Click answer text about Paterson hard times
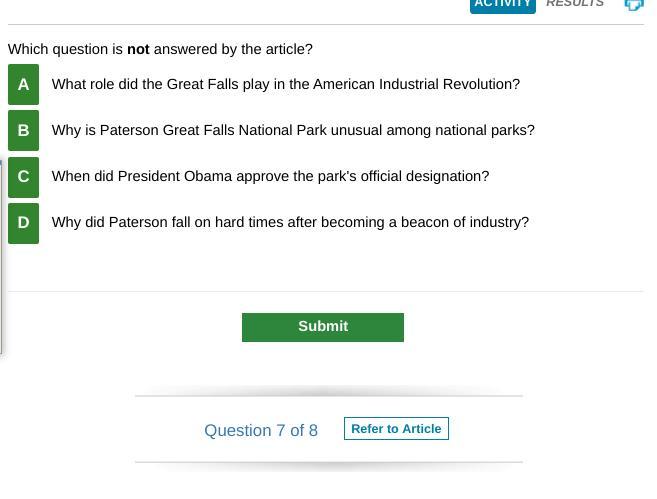This screenshot has width=657, height=499. 290,223
